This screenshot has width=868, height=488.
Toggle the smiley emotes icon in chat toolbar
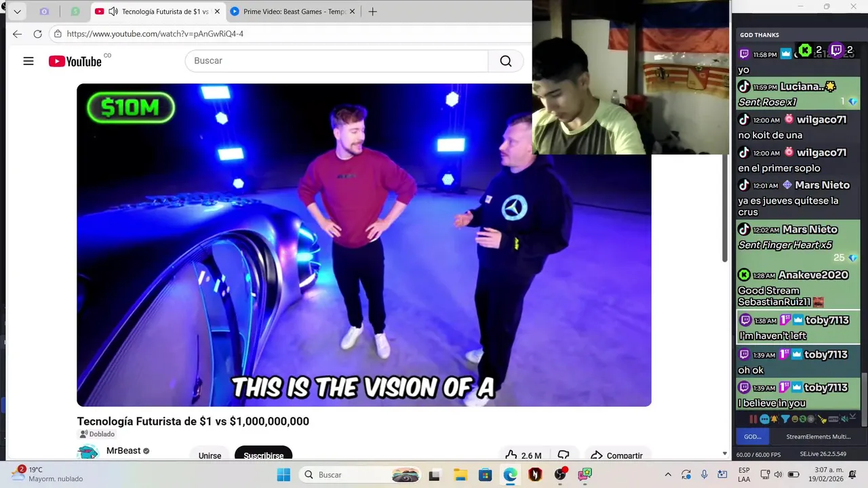click(x=795, y=419)
